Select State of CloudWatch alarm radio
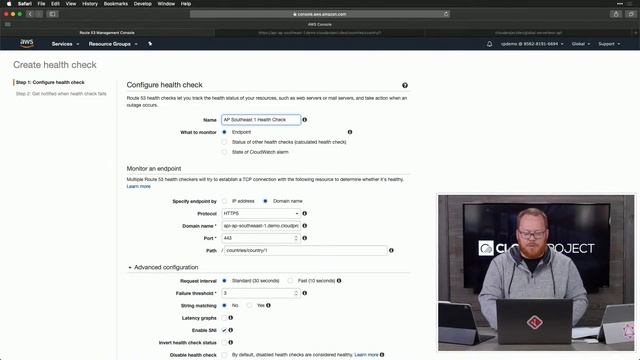The height and width of the screenshot is (360, 640). click(224, 152)
